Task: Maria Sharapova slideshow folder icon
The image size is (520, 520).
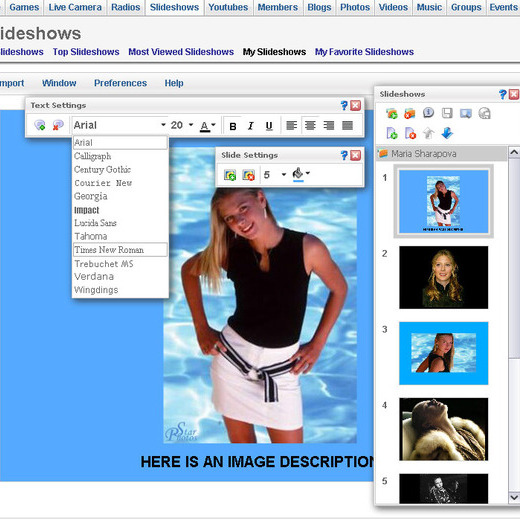Action: (383, 154)
